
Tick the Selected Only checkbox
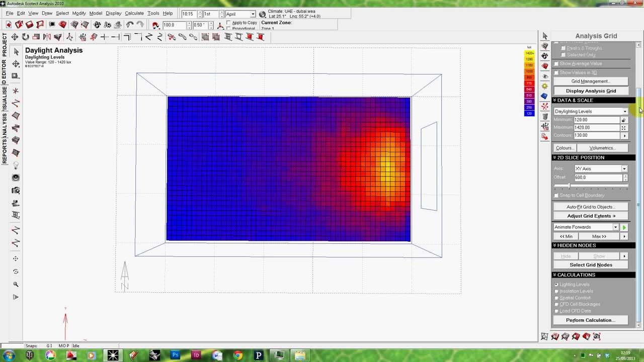click(x=563, y=55)
